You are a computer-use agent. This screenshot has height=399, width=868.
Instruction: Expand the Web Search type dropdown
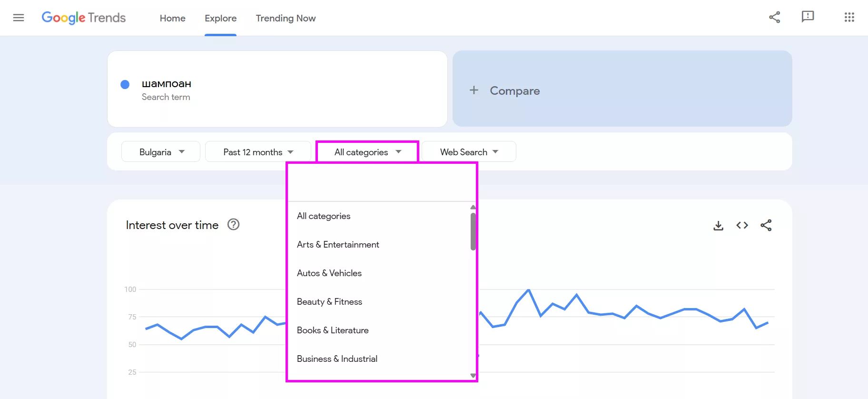coord(469,152)
